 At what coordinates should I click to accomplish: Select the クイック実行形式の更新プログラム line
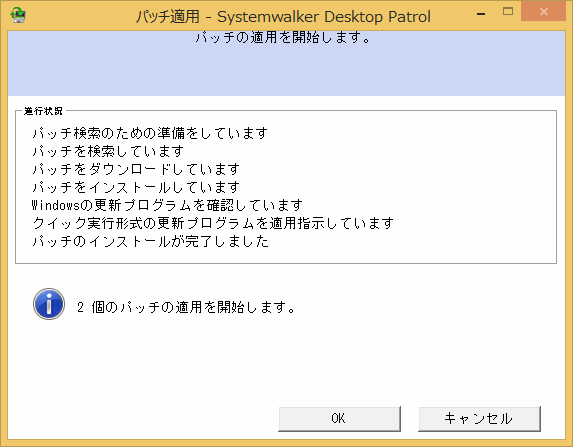click(x=213, y=223)
